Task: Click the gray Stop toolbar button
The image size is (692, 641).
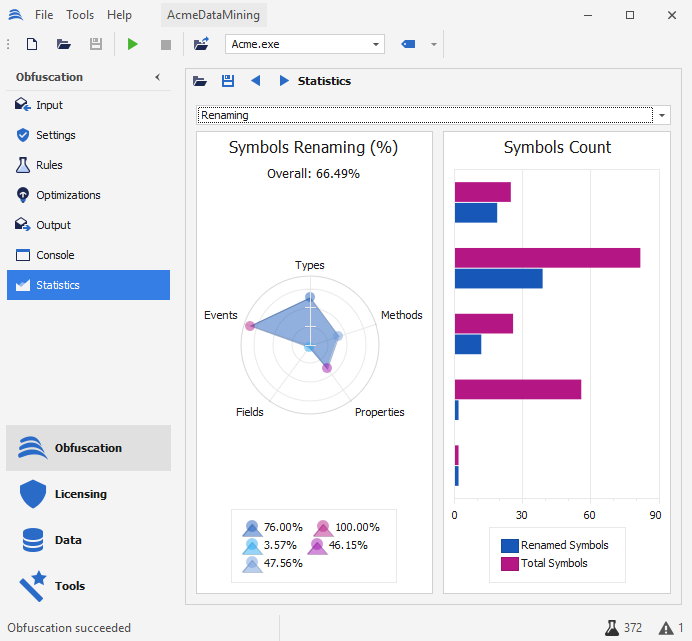Action: [166, 44]
